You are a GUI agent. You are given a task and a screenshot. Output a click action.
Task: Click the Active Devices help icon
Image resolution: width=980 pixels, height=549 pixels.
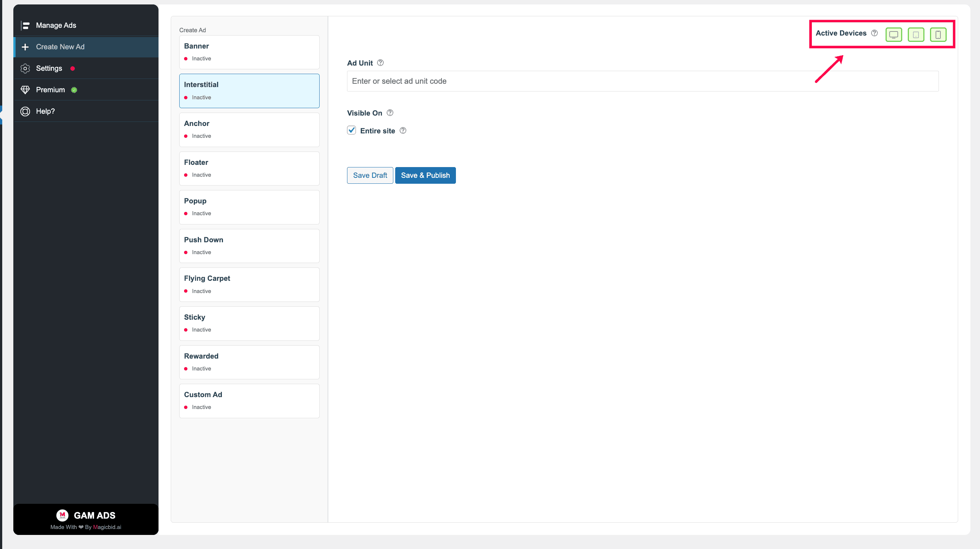pos(874,33)
